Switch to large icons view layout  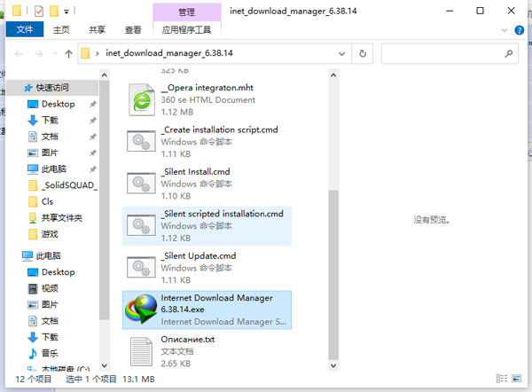pos(517,379)
